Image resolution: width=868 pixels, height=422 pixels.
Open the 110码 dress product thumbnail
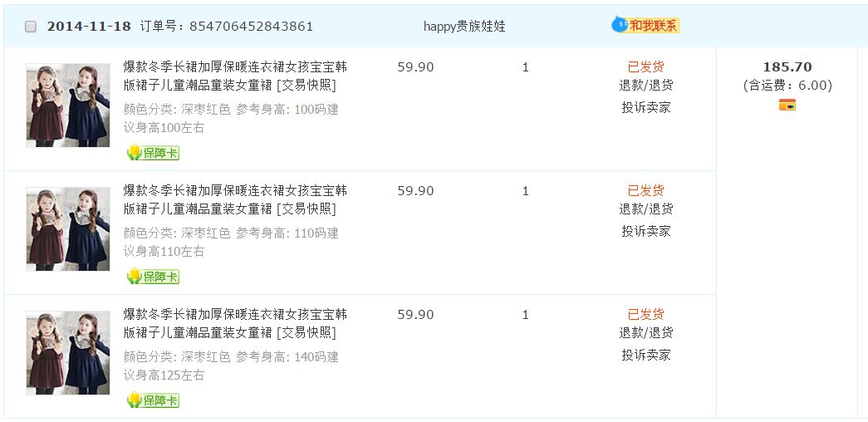(x=68, y=229)
